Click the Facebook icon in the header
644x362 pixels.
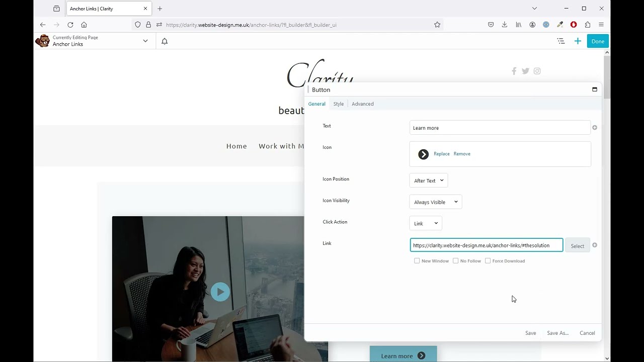click(x=514, y=71)
